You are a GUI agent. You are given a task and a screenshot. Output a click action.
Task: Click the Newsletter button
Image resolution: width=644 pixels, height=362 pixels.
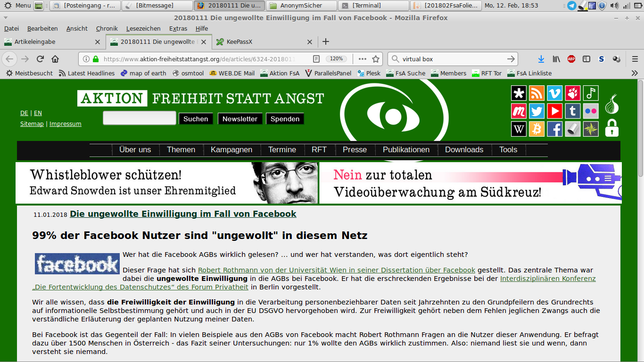tap(240, 119)
